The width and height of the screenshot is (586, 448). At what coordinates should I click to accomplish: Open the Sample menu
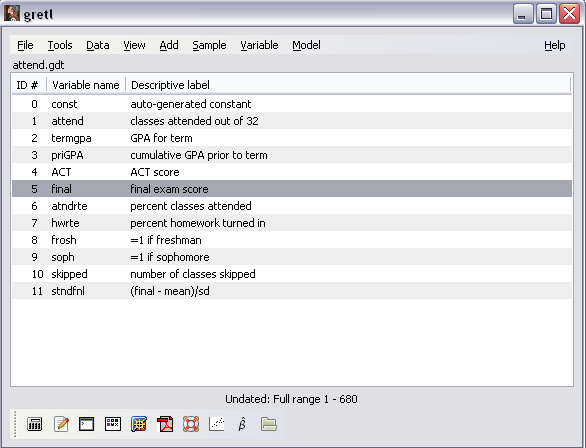[209, 45]
